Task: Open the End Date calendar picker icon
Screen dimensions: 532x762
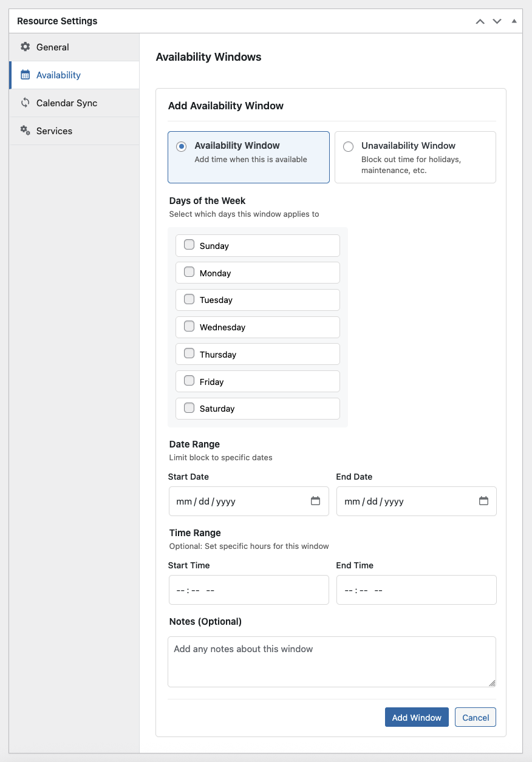Action: [x=483, y=501]
